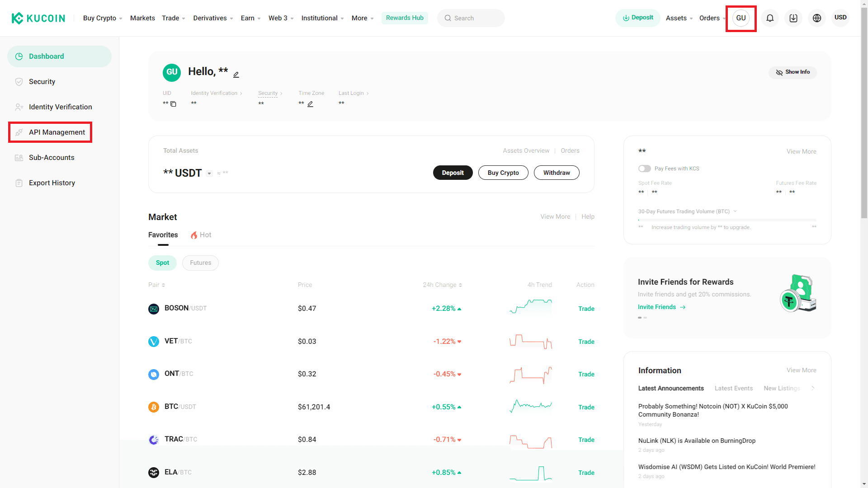Expand the Trade dropdown menu
Image resolution: width=868 pixels, height=488 pixels.
174,18
